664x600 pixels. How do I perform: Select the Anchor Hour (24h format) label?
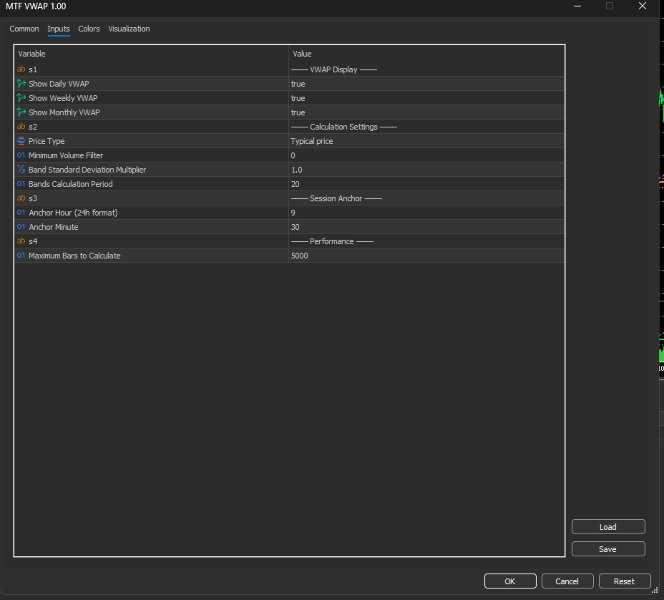point(73,213)
